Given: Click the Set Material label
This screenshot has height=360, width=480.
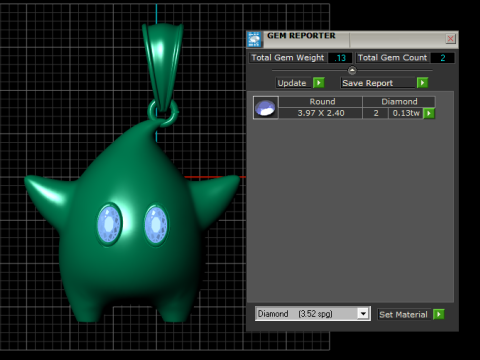Looking at the screenshot, I should tap(403, 314).
